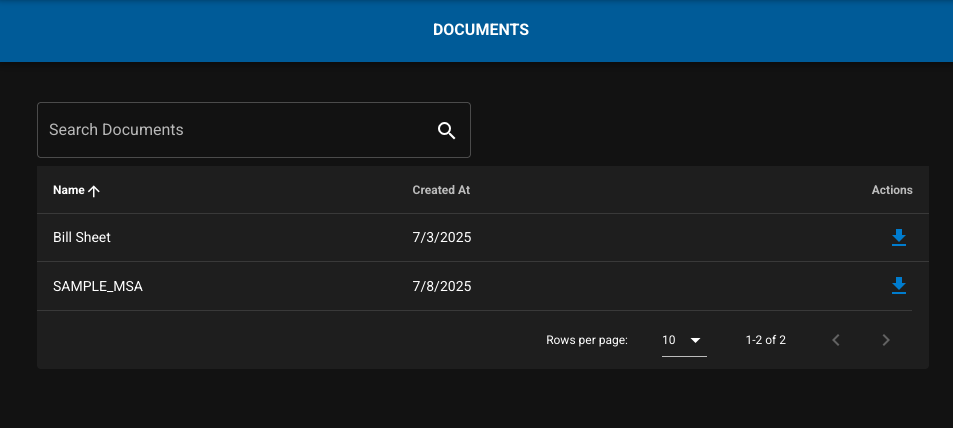Click the 7/3/2025 date cell
This screenshot has height=428, width=953.
tap(442, 238)
